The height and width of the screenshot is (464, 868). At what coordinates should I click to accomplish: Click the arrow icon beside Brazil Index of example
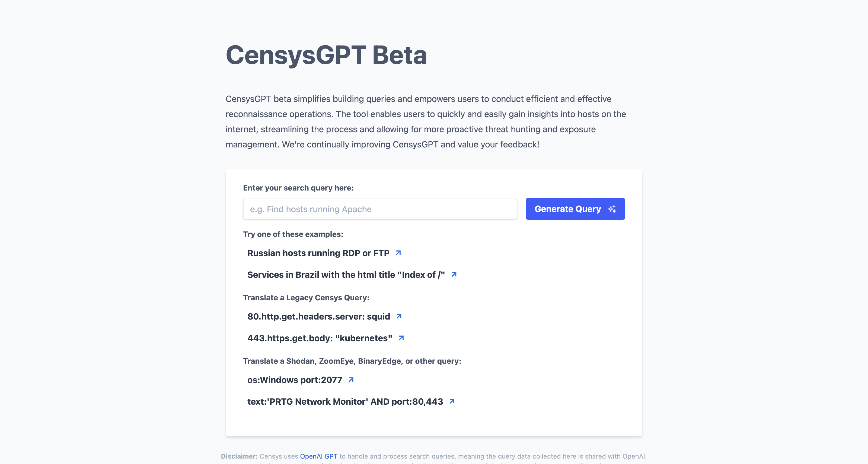(x=454, y=275)
